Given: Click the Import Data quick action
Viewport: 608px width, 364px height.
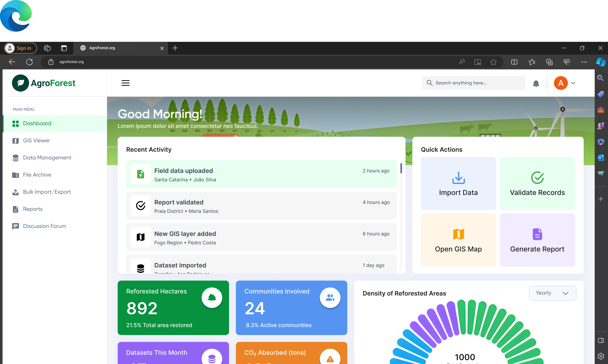Looking at the screenshot, I should tap(458, 183).
